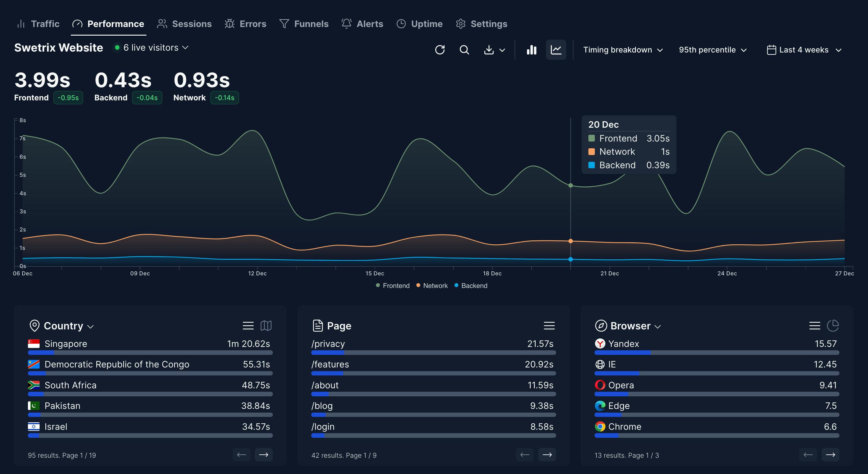Open Country panel details list icon
Viewport: 868px width, 474px height.
(248, 326)
